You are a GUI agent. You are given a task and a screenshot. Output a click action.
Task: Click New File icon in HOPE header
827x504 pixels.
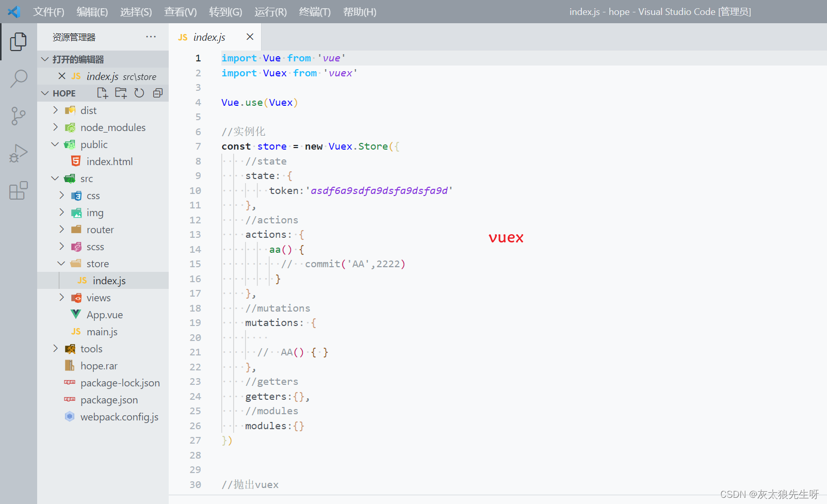(x=102, y=93)
